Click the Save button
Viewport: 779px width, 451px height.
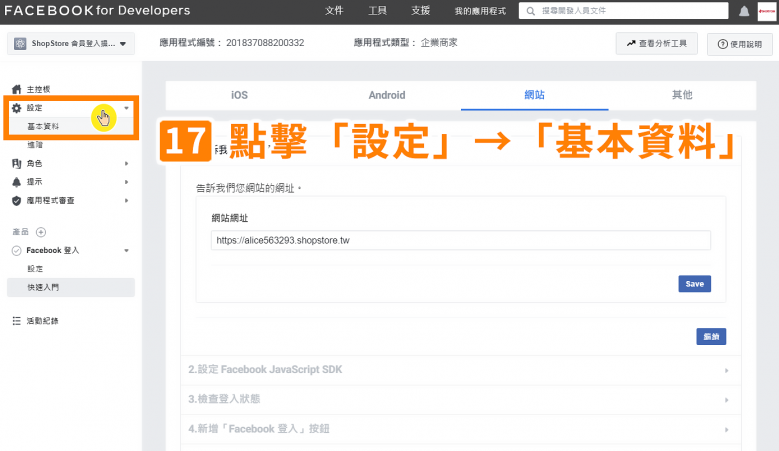point(695,284)
